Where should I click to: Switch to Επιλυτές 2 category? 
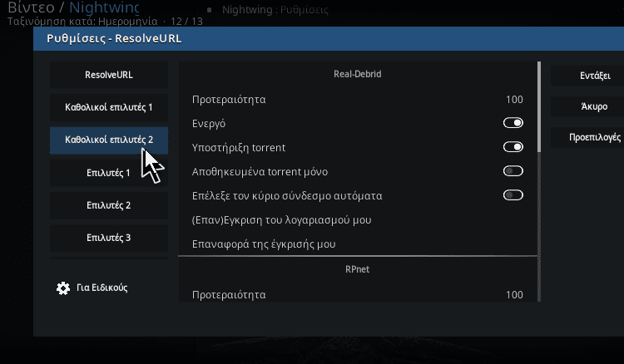(x=109, y=205)
